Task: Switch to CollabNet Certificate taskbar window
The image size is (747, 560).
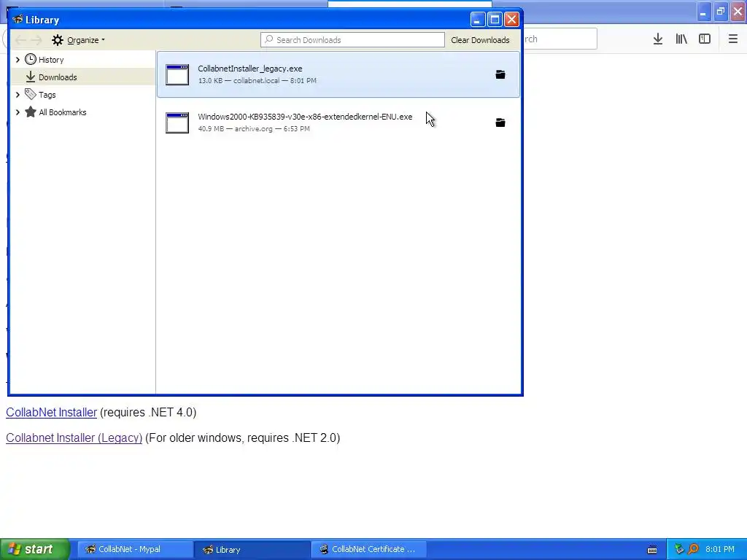Action: point(368,549)
